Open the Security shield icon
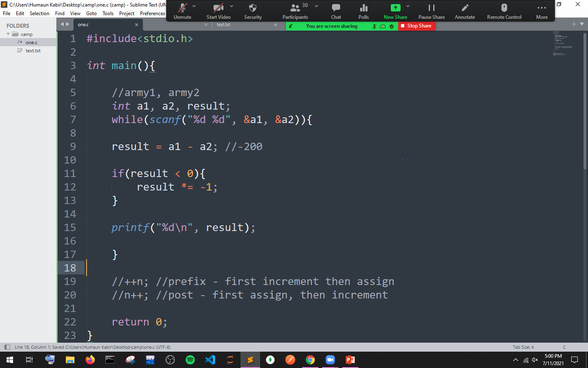The width and height of the screenshot is (588, 368). point(253,8)
